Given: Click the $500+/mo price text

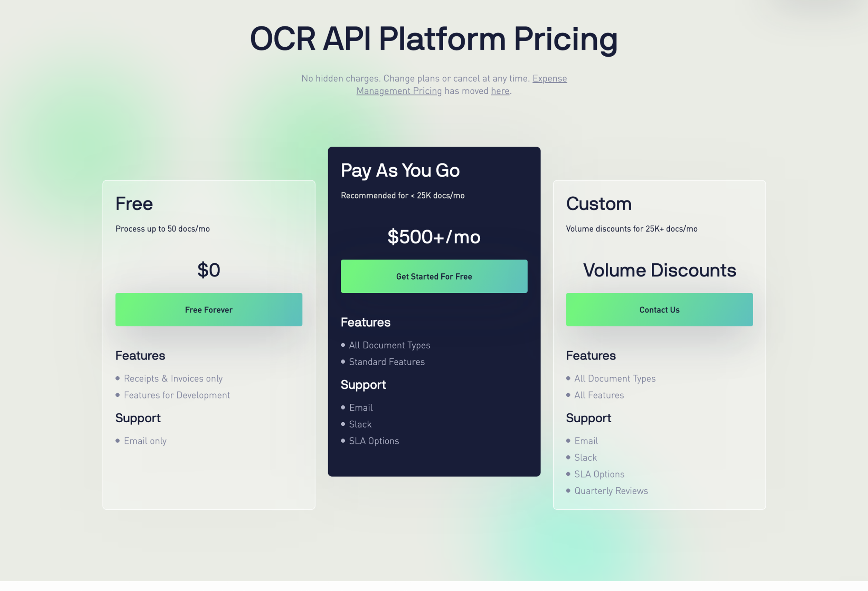Looking at the screenshot, I should (434, 237).
